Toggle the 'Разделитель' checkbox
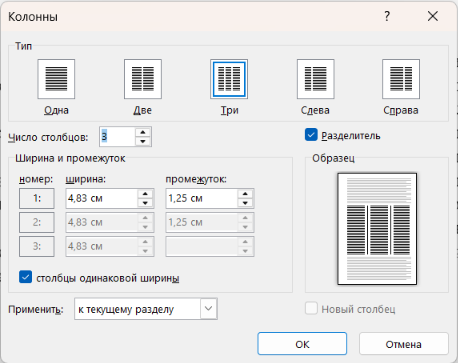 (311, 135)
